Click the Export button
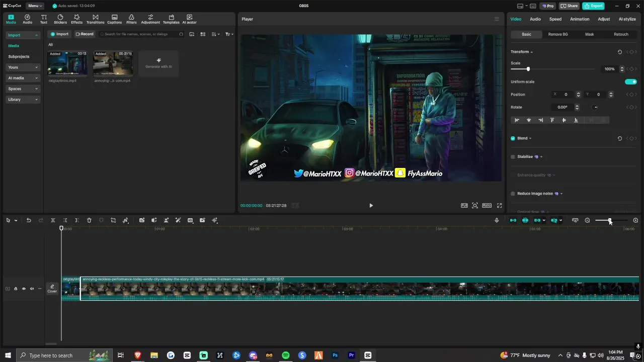The width and height of the screenshot is (644, 362). 593,6
